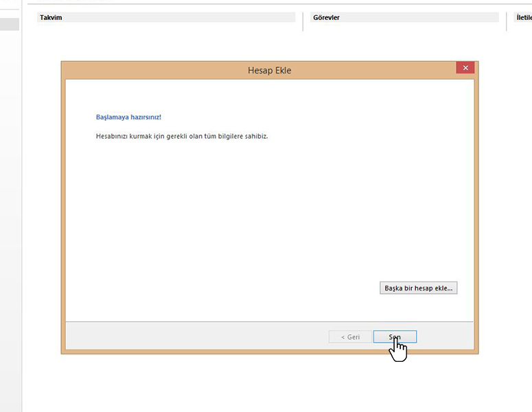This screenshot has height=412, width=532.
Task: Click the 'Hesabınızı kurmak için' description text
Action: pos(181,136)
